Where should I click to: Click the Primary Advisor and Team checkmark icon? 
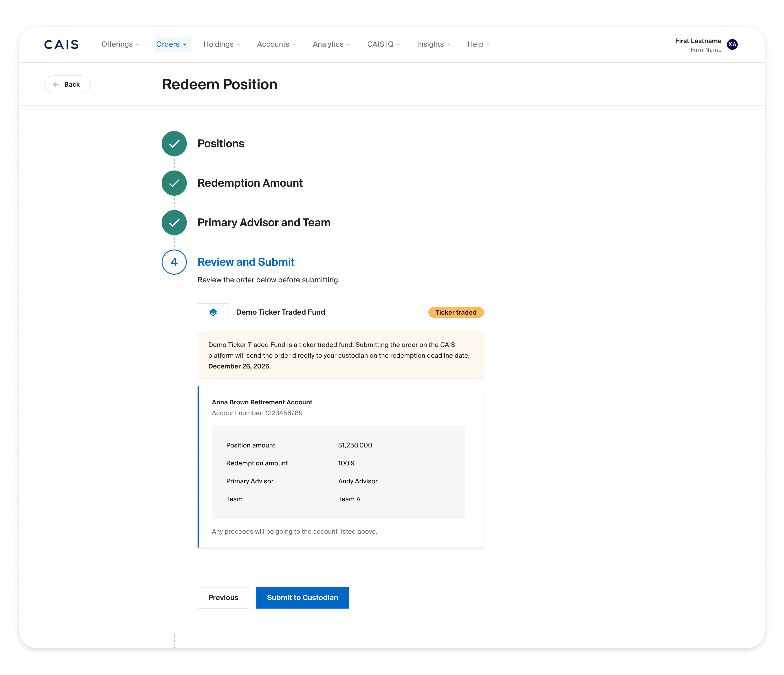click(174, 223)
